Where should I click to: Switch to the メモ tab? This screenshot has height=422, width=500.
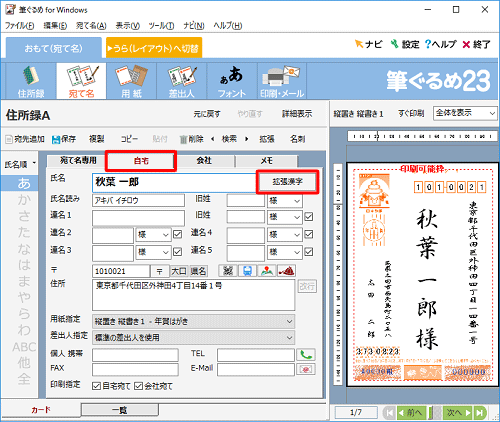pos(267,161)
